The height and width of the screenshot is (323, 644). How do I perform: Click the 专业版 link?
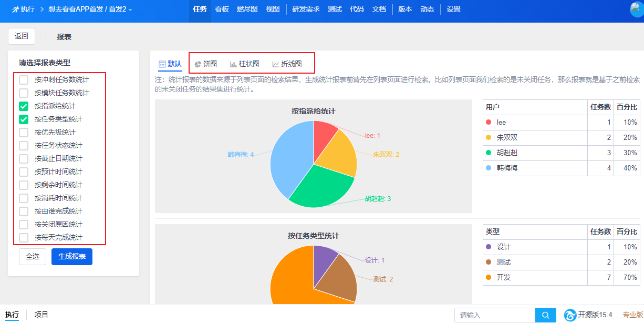[x=632, y=315]
